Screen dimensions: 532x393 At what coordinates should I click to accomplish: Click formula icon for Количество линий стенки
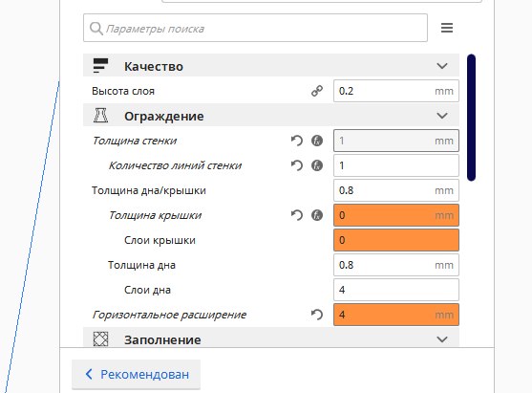[x=317, y=165]
